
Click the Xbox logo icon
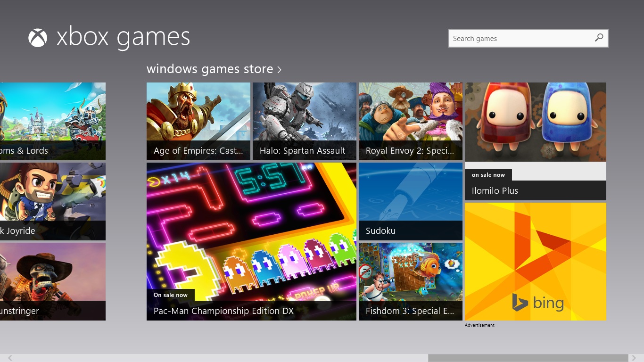pyautogui.click(x=38, y=38)
